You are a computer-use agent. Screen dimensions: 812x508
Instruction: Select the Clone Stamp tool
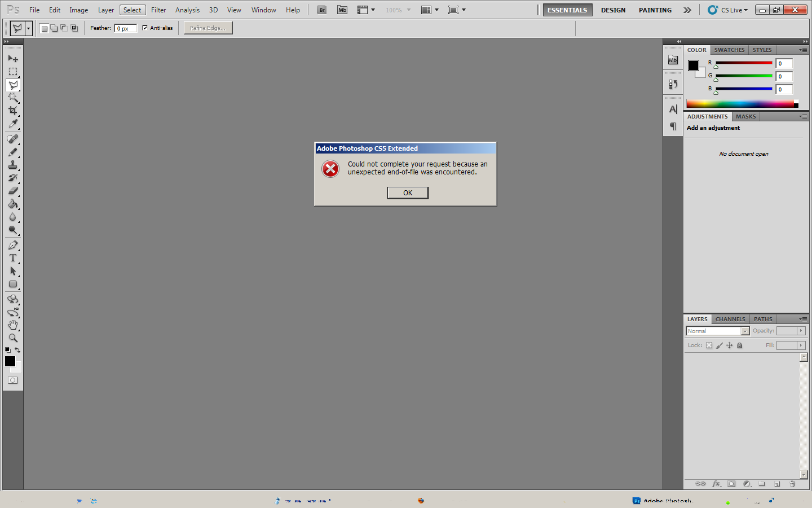click(x=13, y=165)
